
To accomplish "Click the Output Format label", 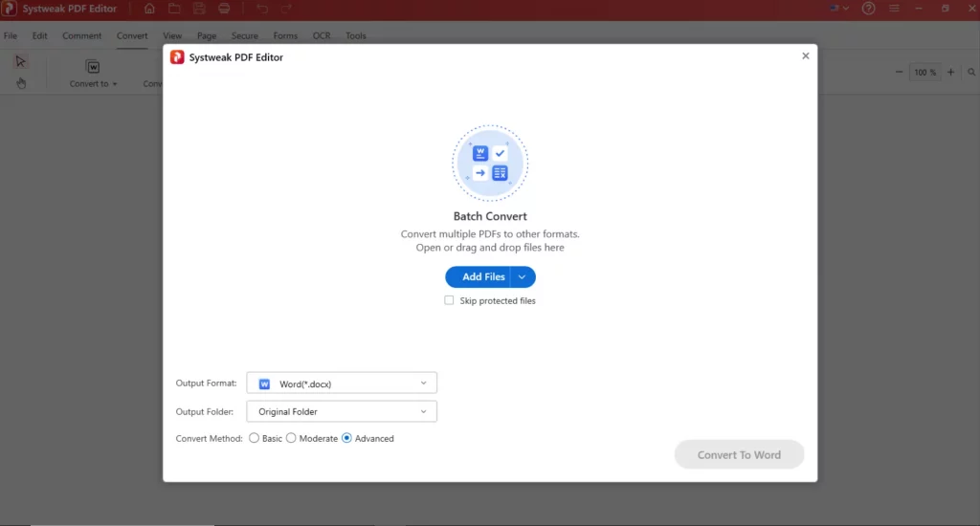I will [x=207, y=383].
